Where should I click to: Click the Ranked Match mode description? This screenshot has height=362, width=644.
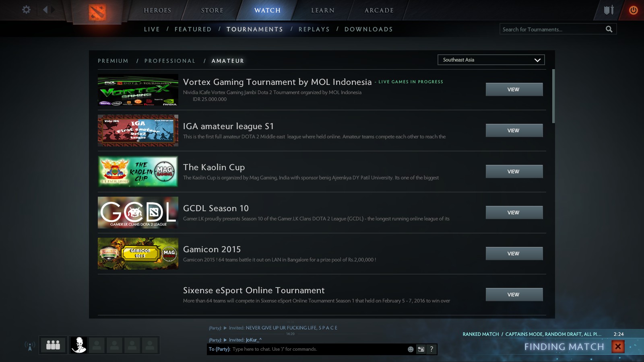pyautogui.click(x=532, y=334)
